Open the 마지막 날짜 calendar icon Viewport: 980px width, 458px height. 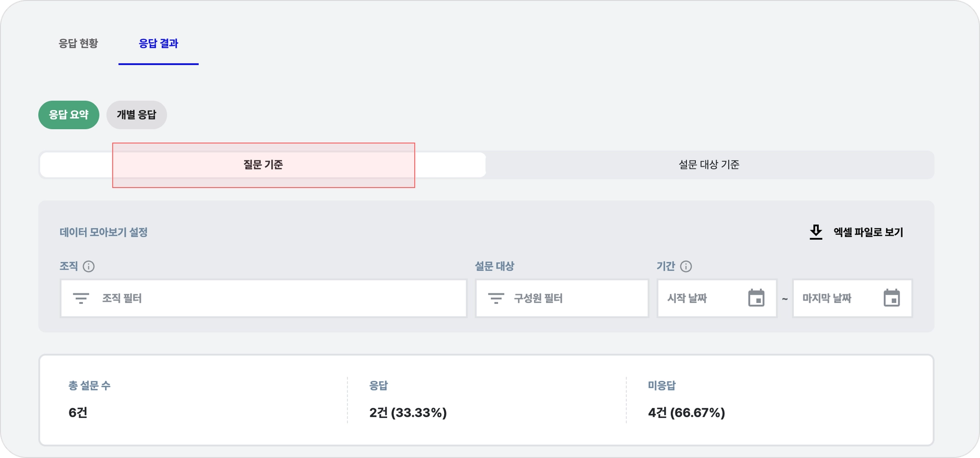pos(891,298)
